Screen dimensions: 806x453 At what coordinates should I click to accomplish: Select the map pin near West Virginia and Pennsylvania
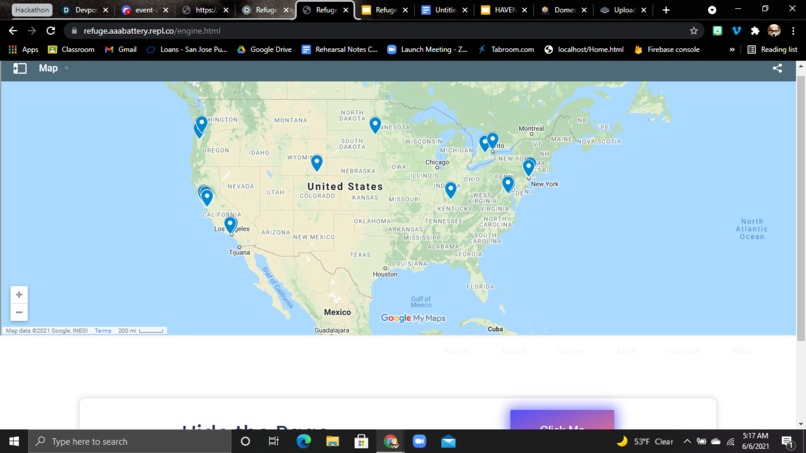[508, 184]
